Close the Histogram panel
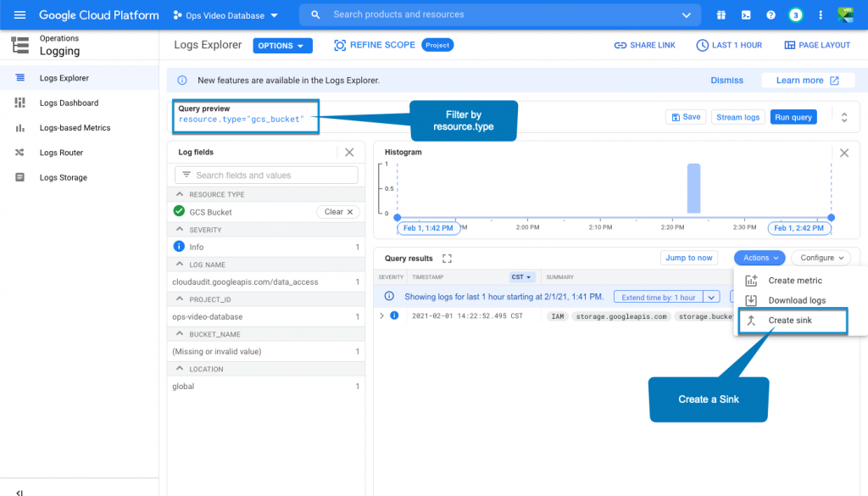This screenshot has width=868, height=496. pos(844,153)
